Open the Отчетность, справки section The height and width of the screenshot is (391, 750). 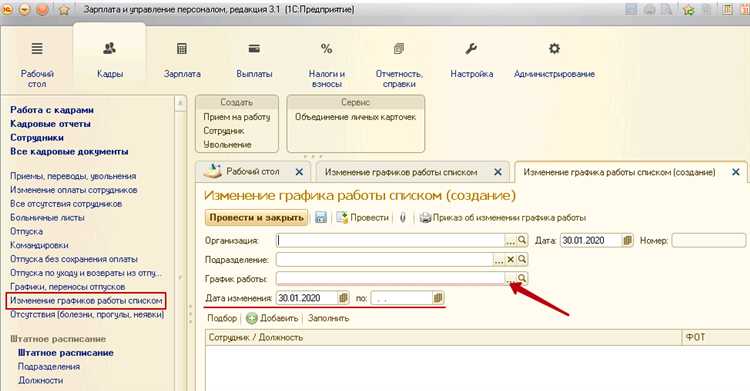(x=399, y=65)
